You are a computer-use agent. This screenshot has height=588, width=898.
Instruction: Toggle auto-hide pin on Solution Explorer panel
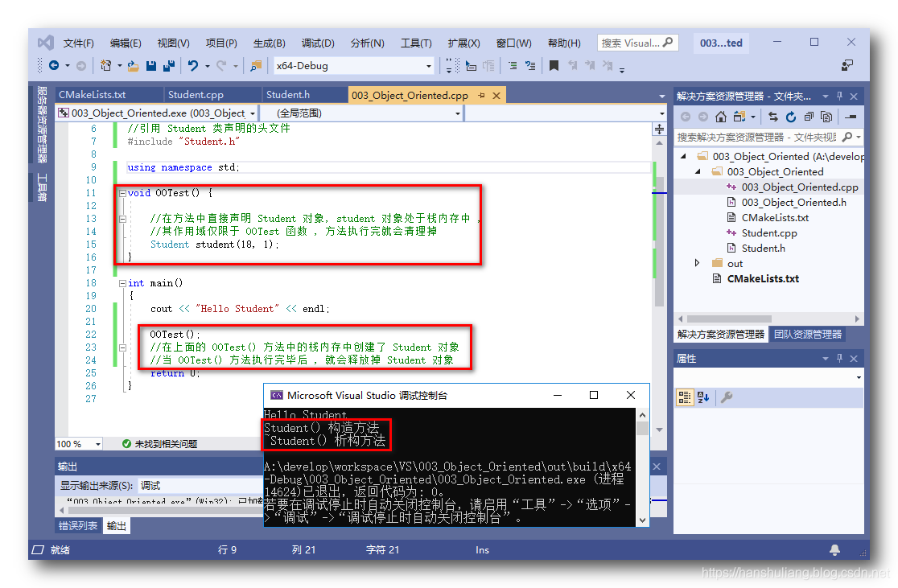(x=839, y=97)
